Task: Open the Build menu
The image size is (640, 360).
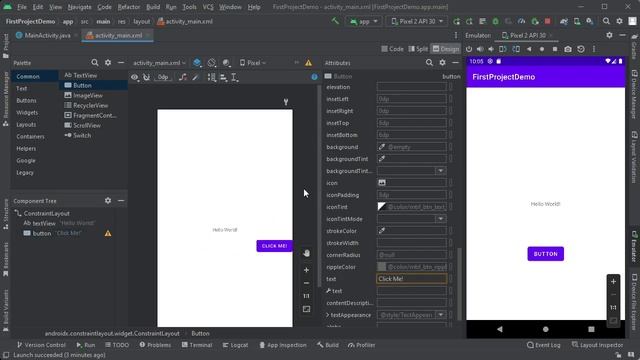Action: (x=153, y=7)
